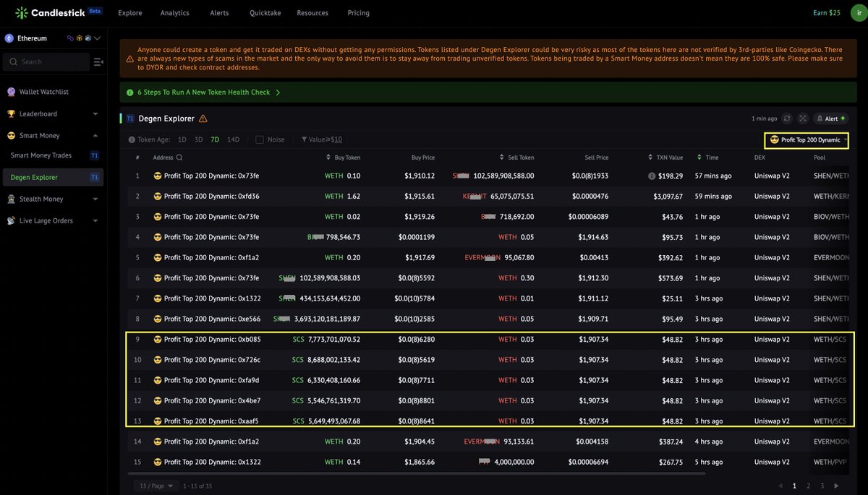Click the collapse sidebar icon beside Search
Screen dimensions: 868x495
click(x=98, y=62)
